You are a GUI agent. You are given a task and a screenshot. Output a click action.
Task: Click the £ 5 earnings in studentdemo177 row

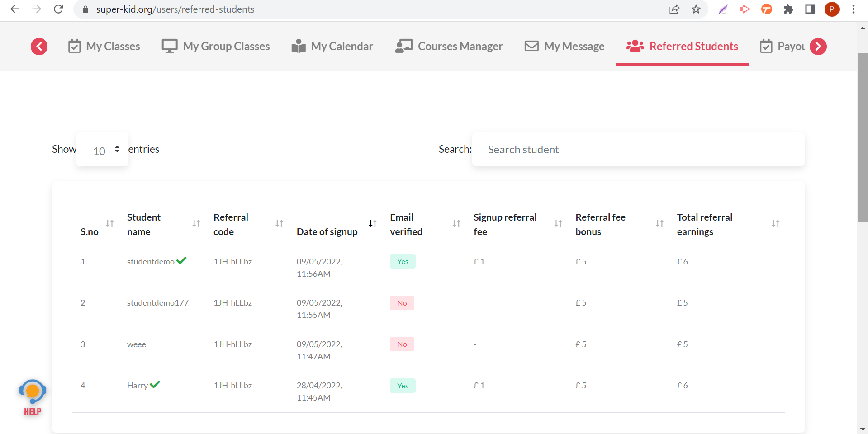pyautogui.click(x=683, y=303)
